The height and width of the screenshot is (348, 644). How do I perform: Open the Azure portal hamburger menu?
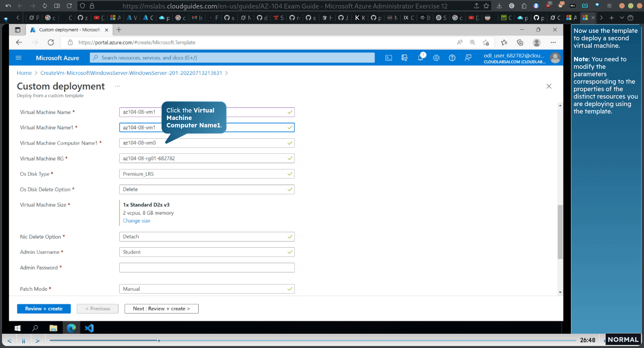point(19,58)
